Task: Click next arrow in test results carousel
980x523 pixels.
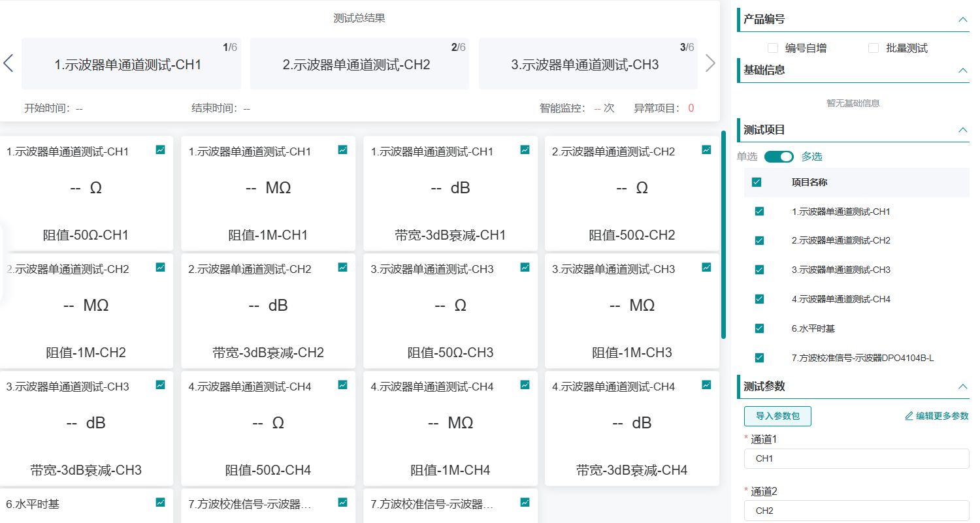Action: click(x=711, y=63)
